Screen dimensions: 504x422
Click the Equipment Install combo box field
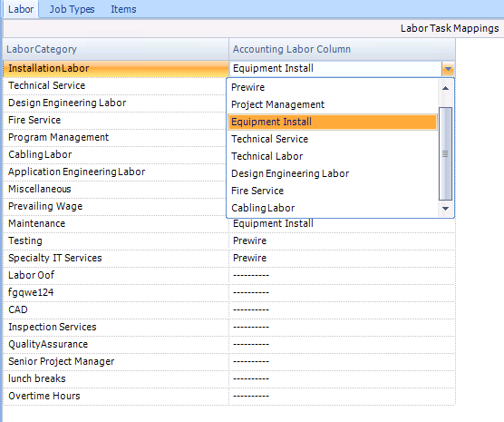[335, 69]
